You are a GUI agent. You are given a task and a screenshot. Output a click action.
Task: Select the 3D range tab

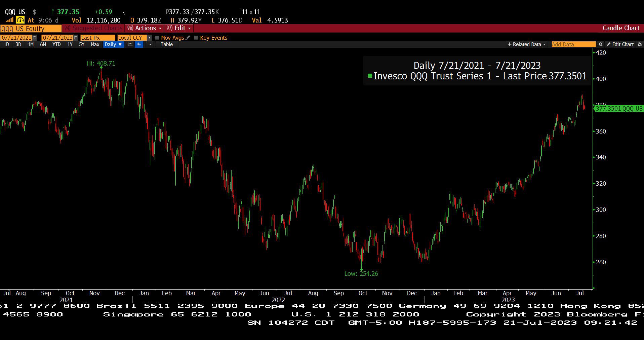pyautogui.click(x=18, y=44)
